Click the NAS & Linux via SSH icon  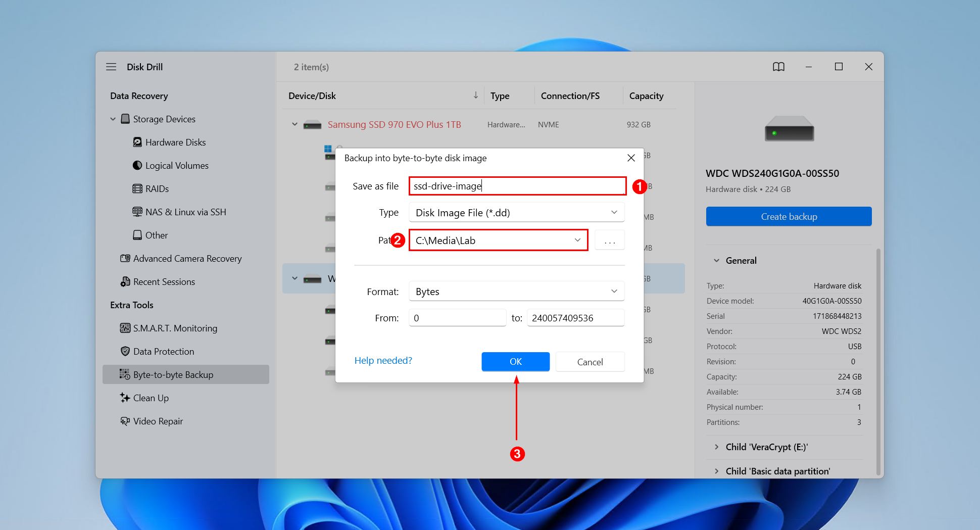coord(137,212)
